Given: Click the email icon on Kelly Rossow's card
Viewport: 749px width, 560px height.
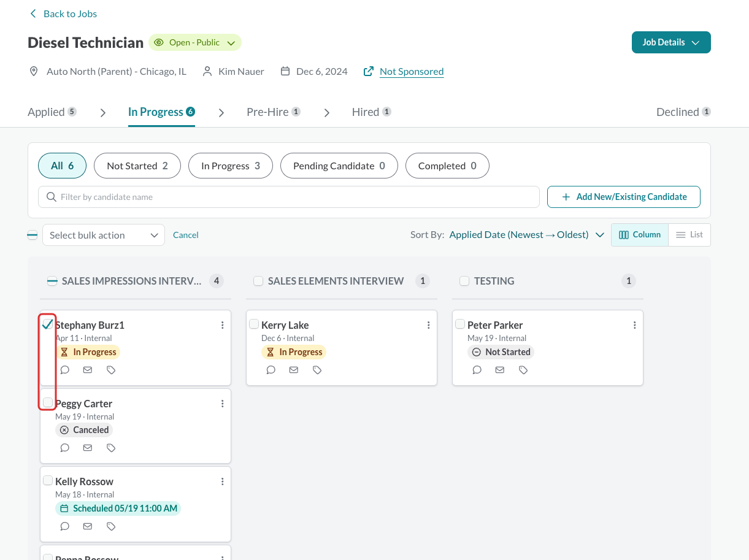Looking at the screenshot, I should (x=88, y=526).
